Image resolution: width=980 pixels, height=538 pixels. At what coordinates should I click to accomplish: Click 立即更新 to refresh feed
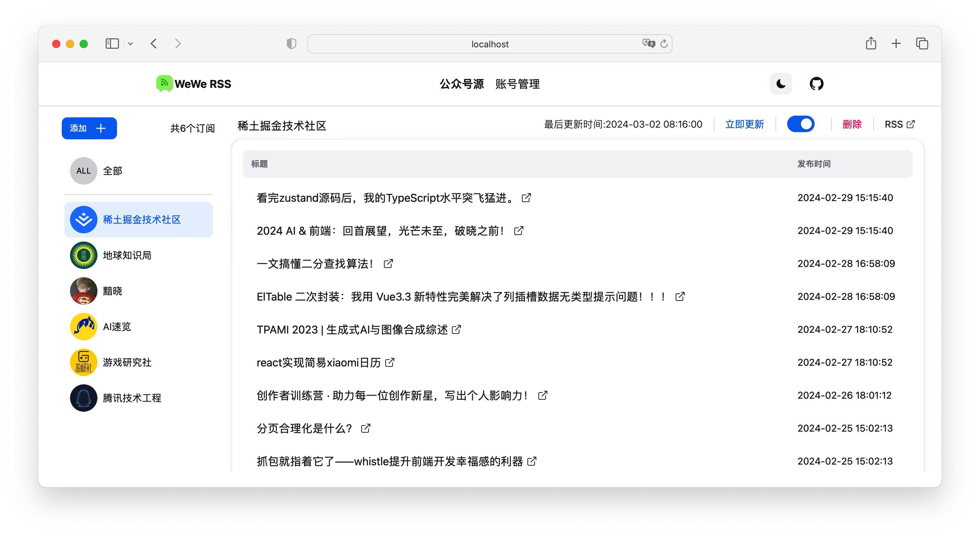(x=744, y=125)
